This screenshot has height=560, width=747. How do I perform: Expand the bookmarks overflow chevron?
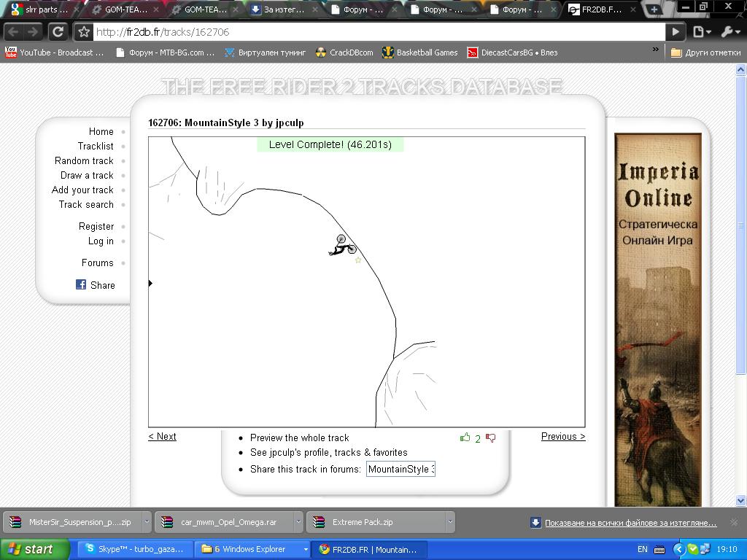coord(655,51)
